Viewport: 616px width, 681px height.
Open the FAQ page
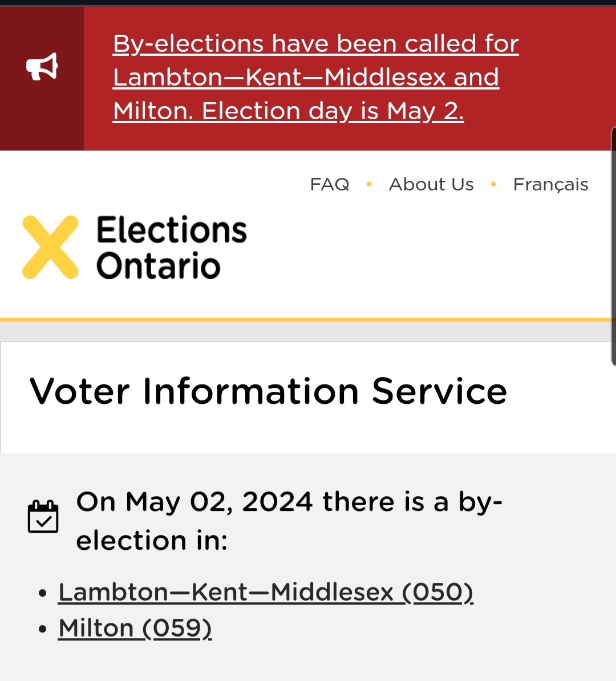(329, 184)
